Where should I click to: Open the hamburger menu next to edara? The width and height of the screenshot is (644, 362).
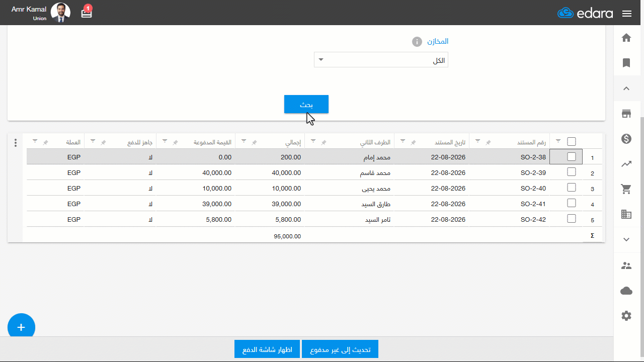click(x=627, y=14)
